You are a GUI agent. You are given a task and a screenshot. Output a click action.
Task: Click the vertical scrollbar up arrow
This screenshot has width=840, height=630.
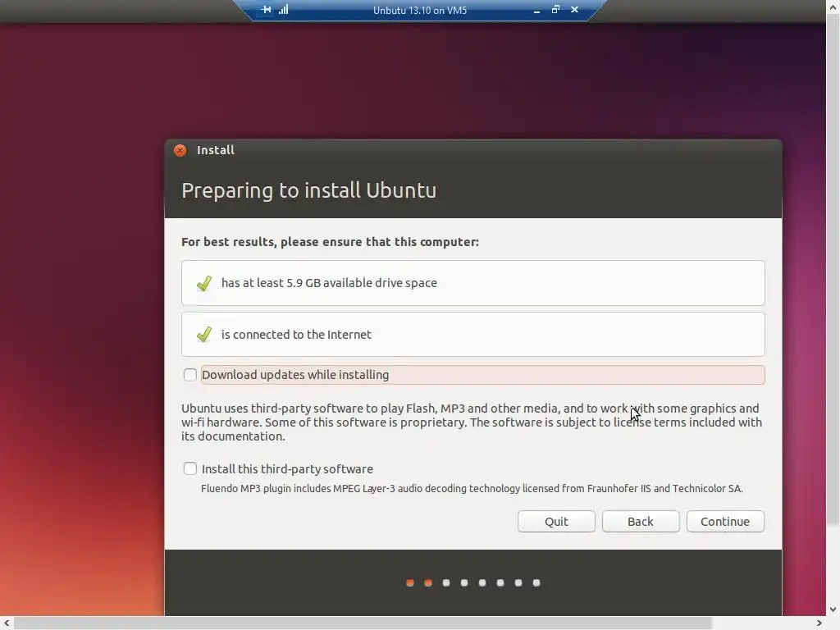pyautogui.click(x=833, y=6)
